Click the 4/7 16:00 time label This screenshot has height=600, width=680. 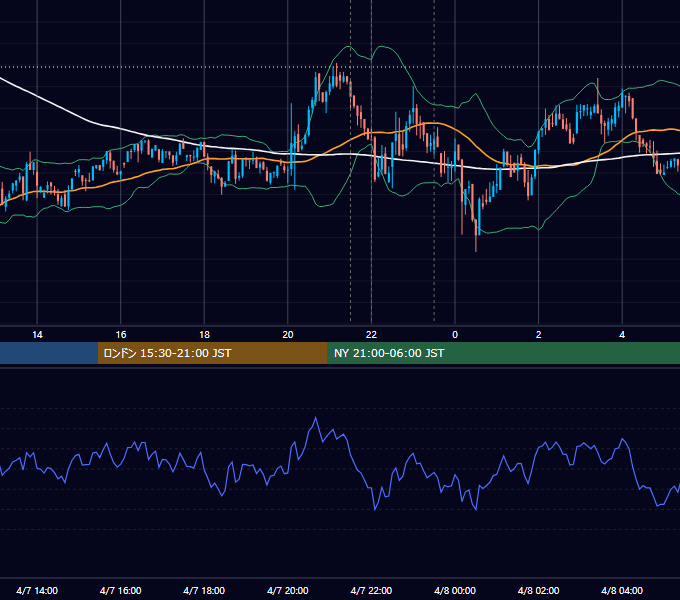pyautogui.click(x=121, y=591)
